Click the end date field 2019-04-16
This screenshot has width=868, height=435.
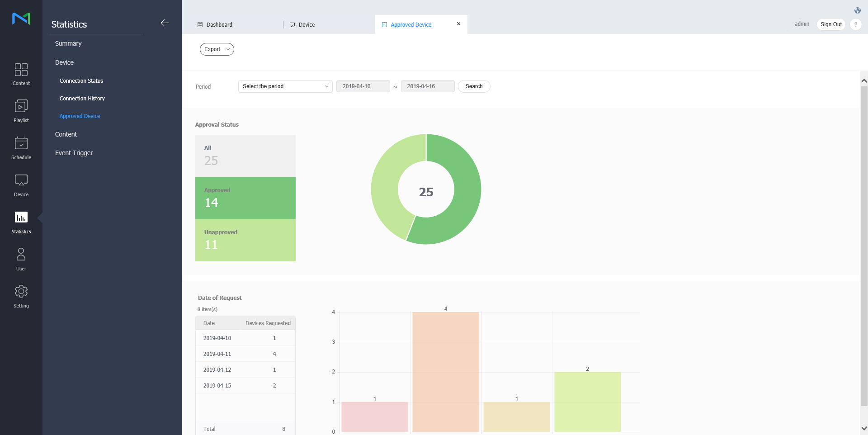pos(428,86)
